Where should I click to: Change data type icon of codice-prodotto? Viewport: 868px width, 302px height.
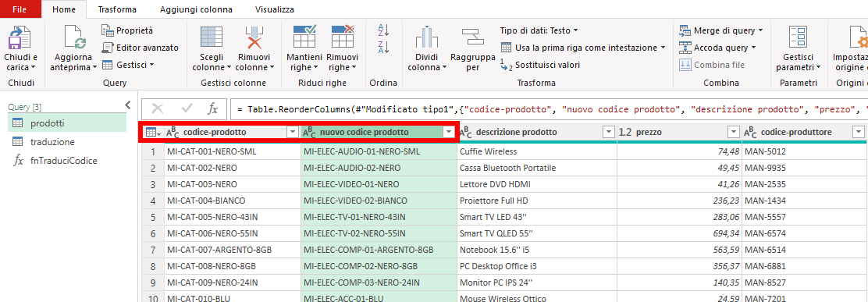click(173, 133)
